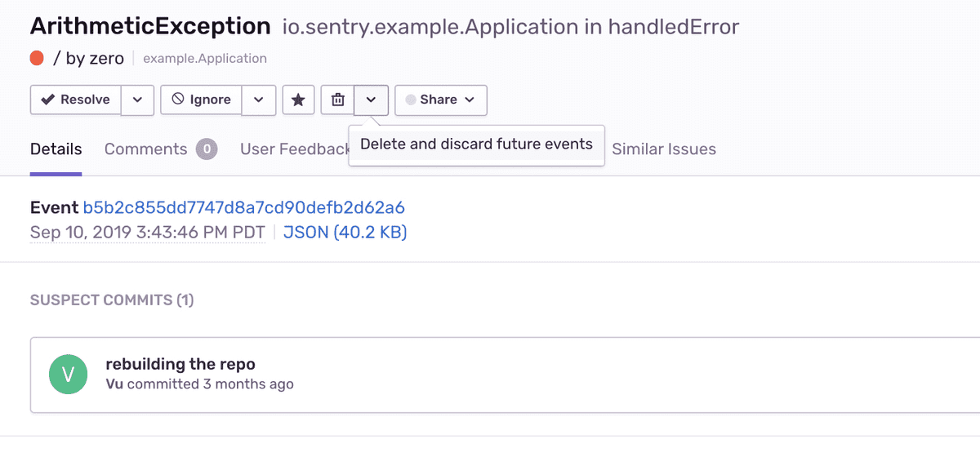Click the Comments count badge 0

pyautogui.click(x=207, y=149)
